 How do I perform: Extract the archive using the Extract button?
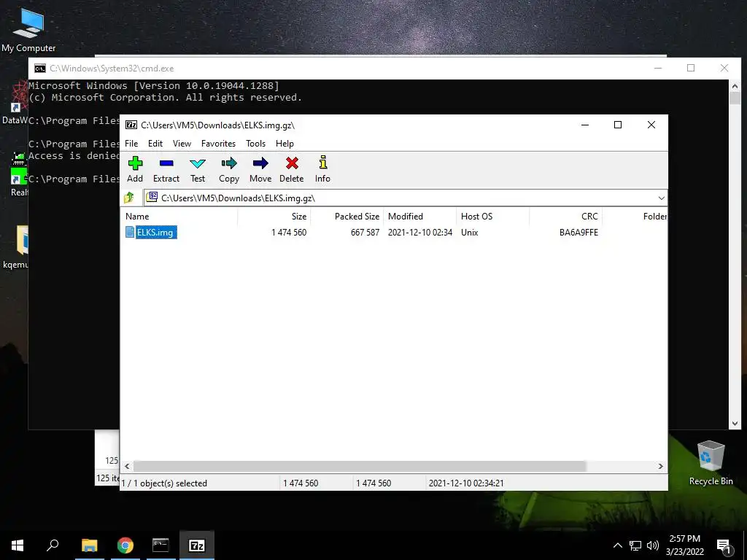point(166,169)
